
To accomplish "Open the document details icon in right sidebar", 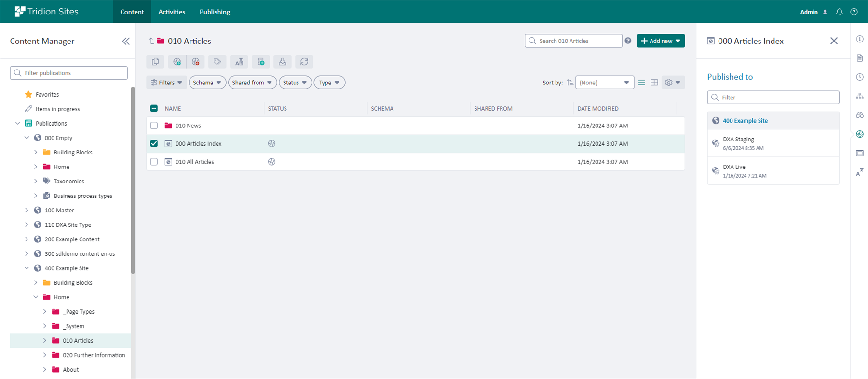I will (860, 58).
